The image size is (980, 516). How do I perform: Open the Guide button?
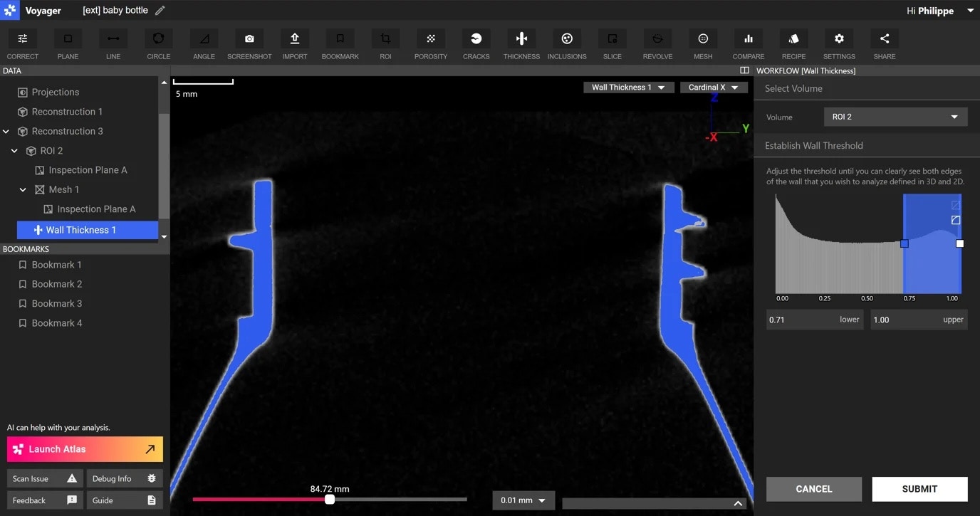coord(125,500)
